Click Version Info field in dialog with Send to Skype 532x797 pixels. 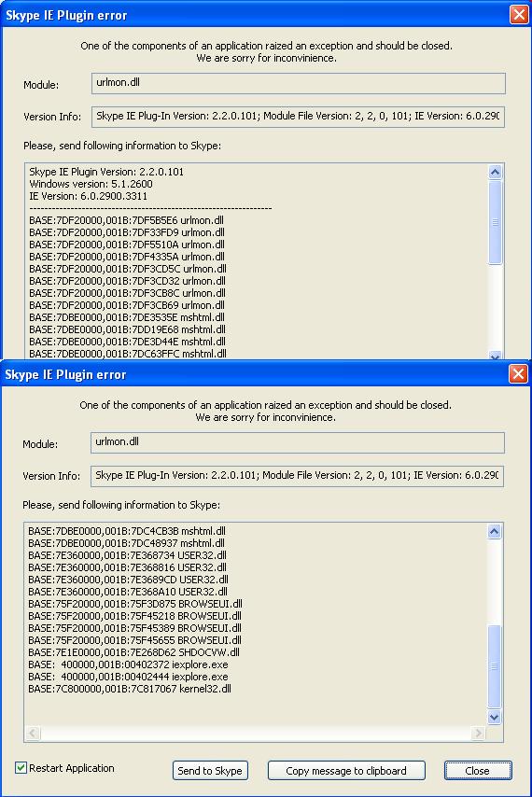[298, 476]
